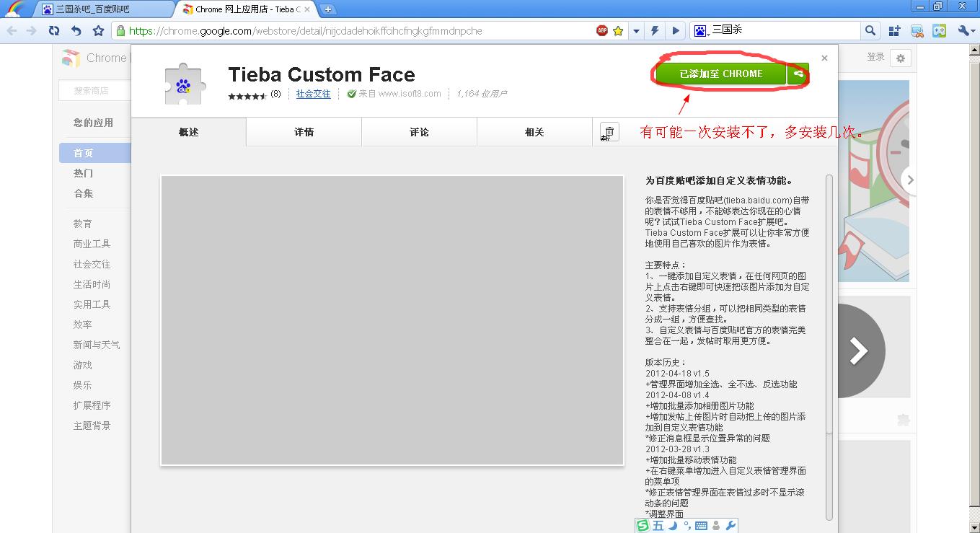Open the 扩展程序 category

[92, 405]
